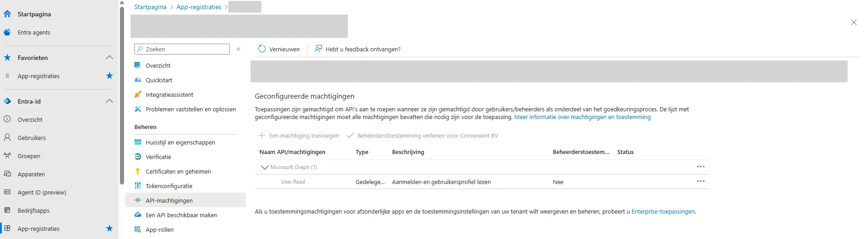The image size is (868, 239).
Task: Open App-registraties icon in Entra-id section
Action: coord(7,229)
